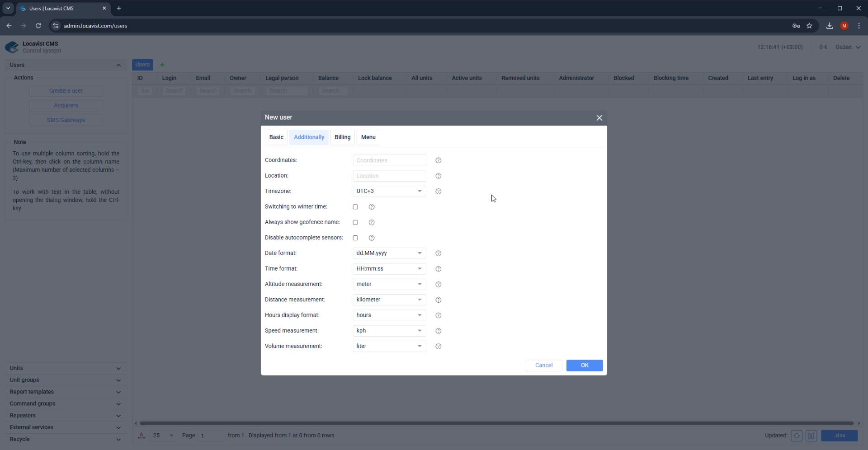Click the help icon beside Time format
Viewport: 868px width, 450px height.
438,269
